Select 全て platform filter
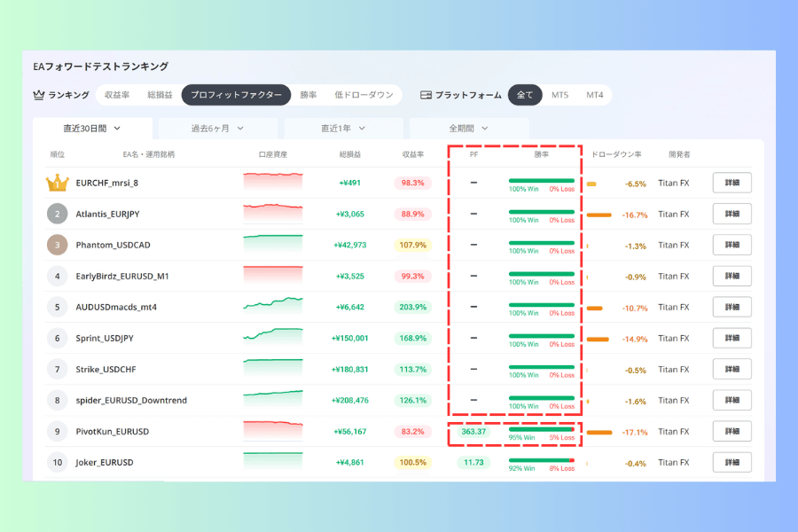This screenshot has height=532, width=798. pos(525,95)
